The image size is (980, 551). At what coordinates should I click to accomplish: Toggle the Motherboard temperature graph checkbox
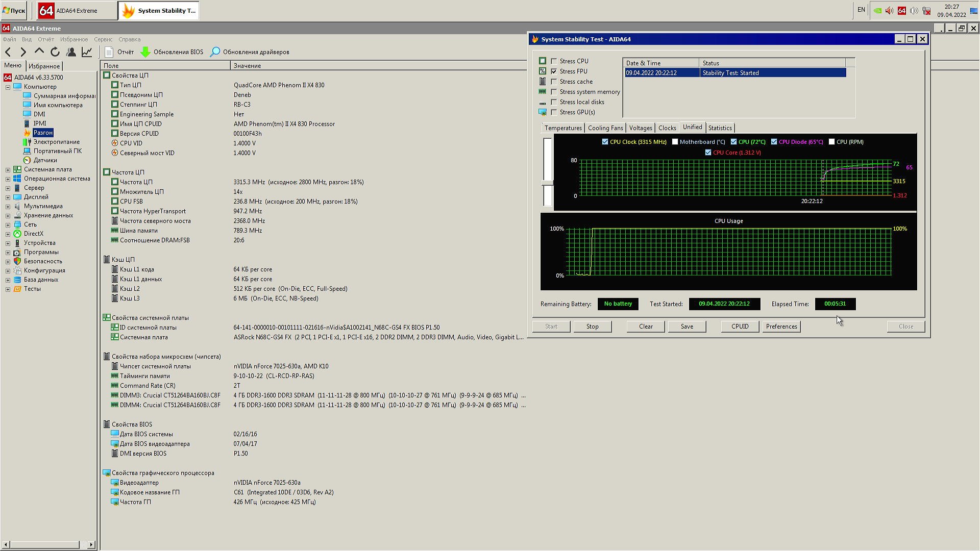[675, 142]
